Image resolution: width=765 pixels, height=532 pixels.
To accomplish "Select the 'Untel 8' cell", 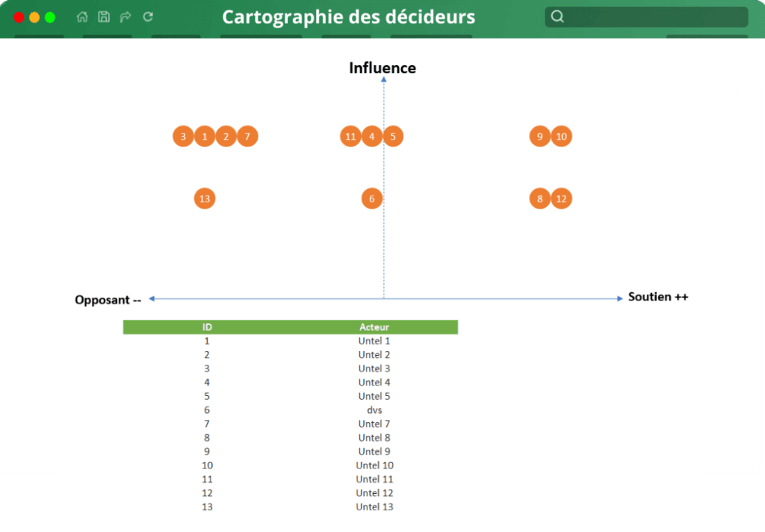I will click(x=374, y=438).
